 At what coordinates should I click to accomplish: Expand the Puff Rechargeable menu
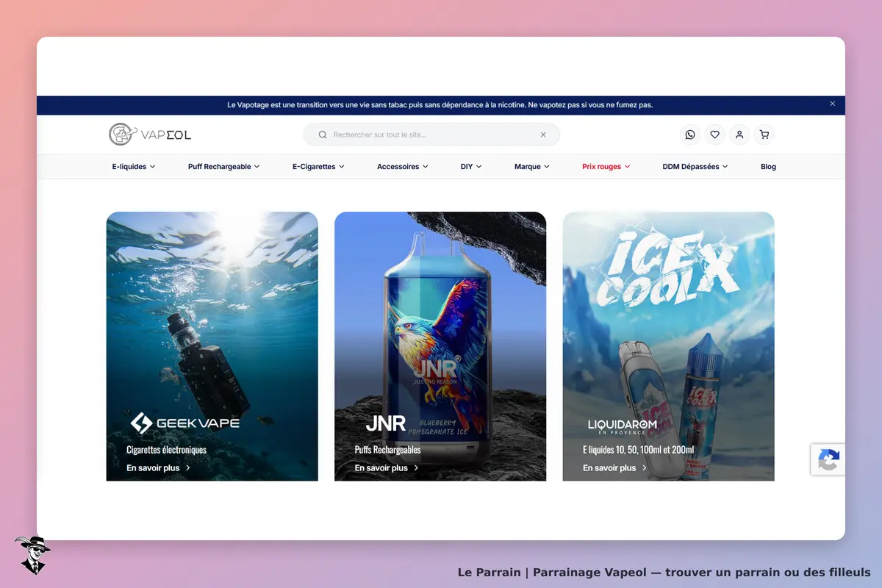[x=223, y=167]
